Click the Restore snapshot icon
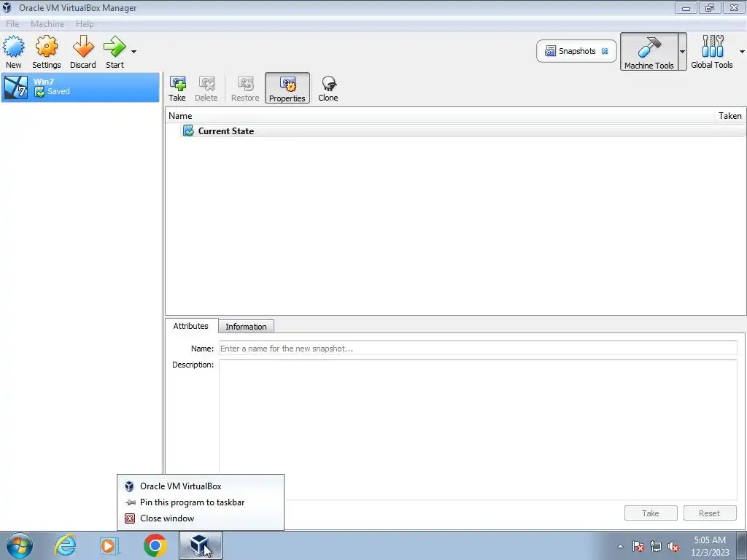This screenshot has height=560, width=747. pyautogui.click(x=245, y=88)
